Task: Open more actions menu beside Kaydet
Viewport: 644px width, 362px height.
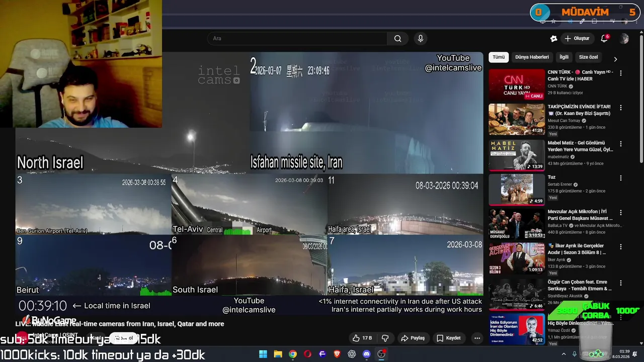Action: [x=477, y=338]
